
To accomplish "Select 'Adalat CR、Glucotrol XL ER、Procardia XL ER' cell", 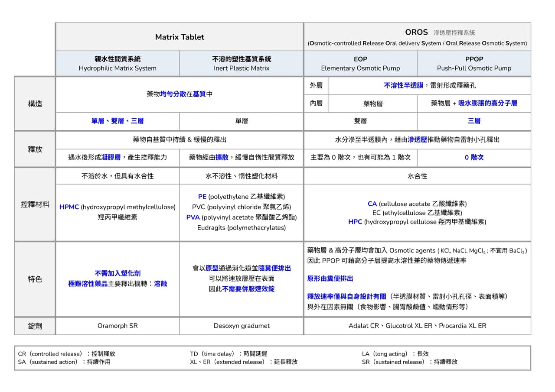I will pos(417,326).
